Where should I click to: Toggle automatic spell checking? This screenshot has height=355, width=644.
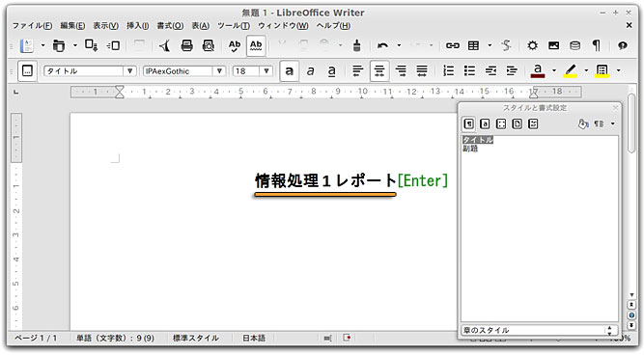(256, 45)
